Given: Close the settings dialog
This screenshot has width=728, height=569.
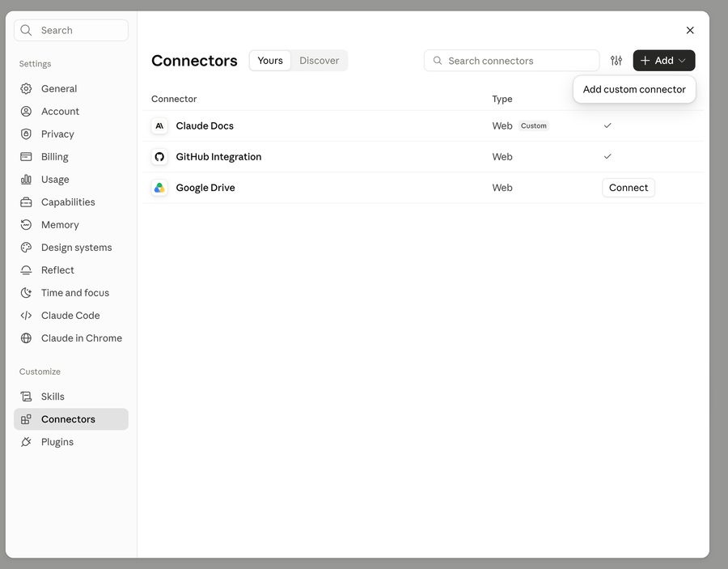Looking at the screenshot, I should coord(690,30).
